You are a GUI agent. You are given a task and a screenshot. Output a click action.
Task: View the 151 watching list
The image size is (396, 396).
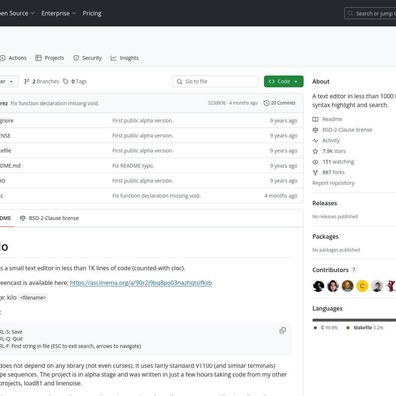coord(338,162)
